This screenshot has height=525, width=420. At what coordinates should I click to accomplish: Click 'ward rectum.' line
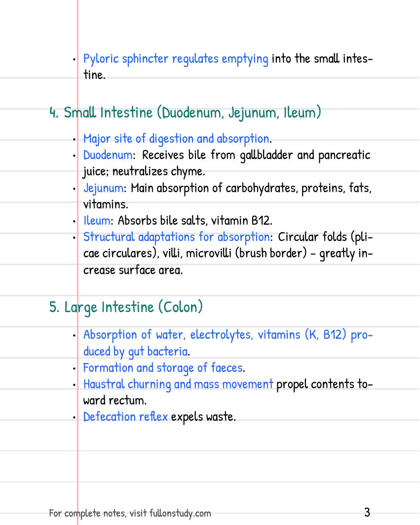coord(115,401)
